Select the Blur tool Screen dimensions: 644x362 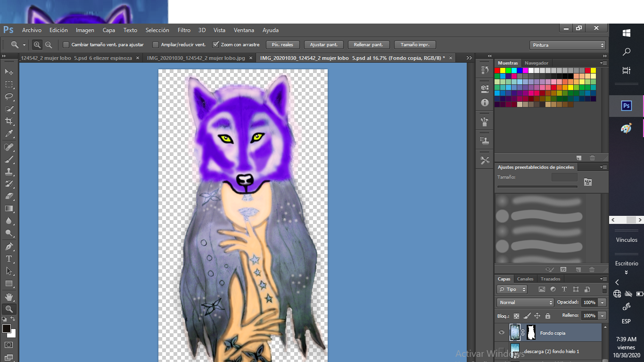(x=9, y=221)
